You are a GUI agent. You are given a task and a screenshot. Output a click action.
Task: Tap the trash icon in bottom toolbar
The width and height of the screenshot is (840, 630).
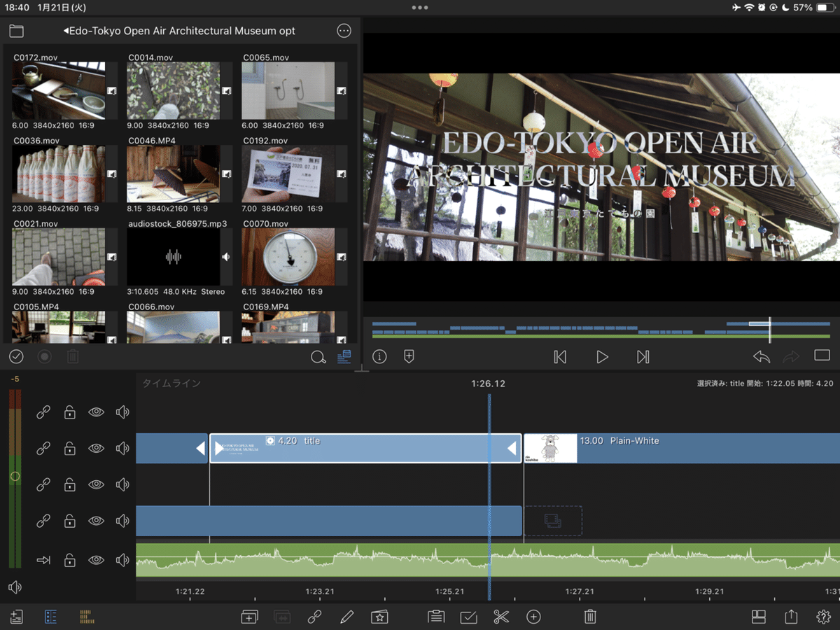[x=590, y=617]
